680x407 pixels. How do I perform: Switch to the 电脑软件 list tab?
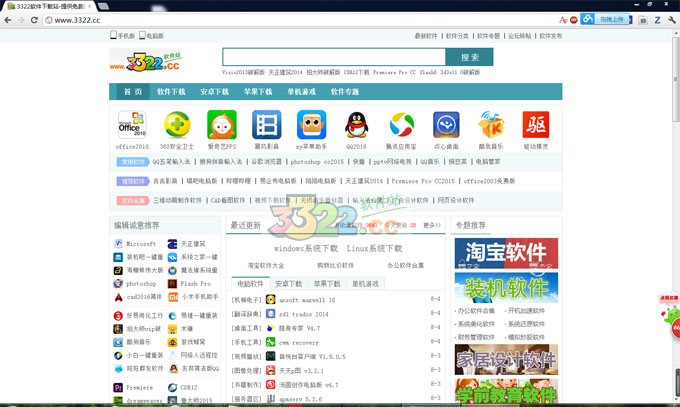pyautogui.click(x=251, y=284)
